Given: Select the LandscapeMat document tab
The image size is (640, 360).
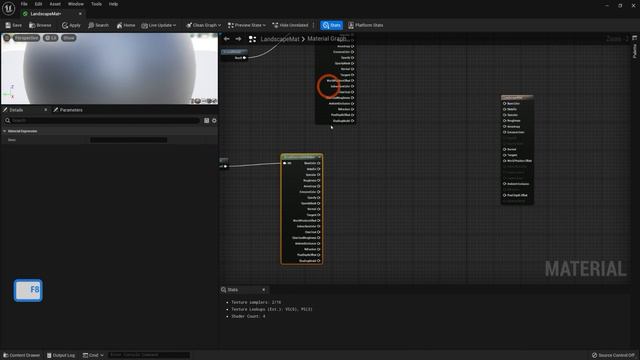Looking at the screenshot, I should [46, 14].
